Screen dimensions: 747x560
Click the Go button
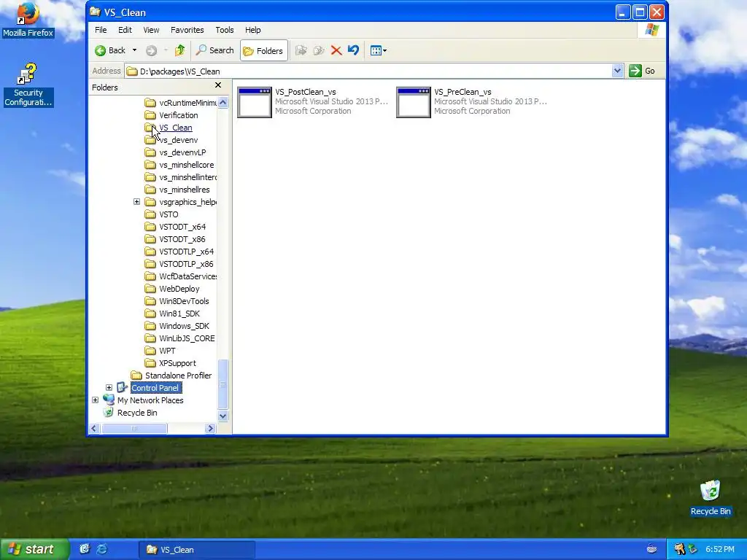point(642,71)
